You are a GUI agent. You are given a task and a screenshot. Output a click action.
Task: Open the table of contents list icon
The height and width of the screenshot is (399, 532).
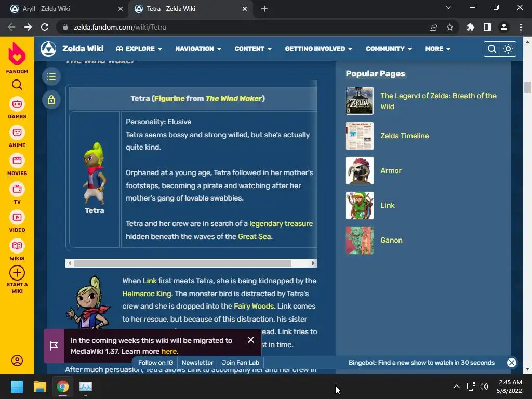(51, 76)
